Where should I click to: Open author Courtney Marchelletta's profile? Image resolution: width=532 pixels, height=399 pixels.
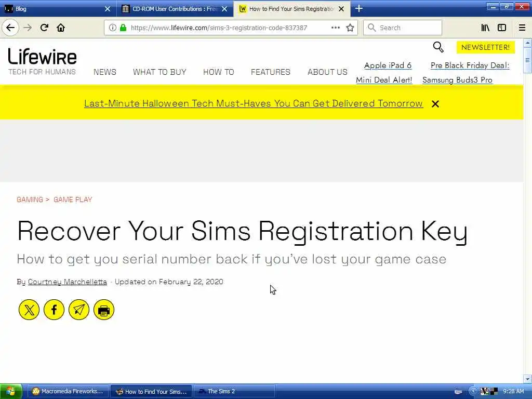pyautogui.click(x=67, y=282)
